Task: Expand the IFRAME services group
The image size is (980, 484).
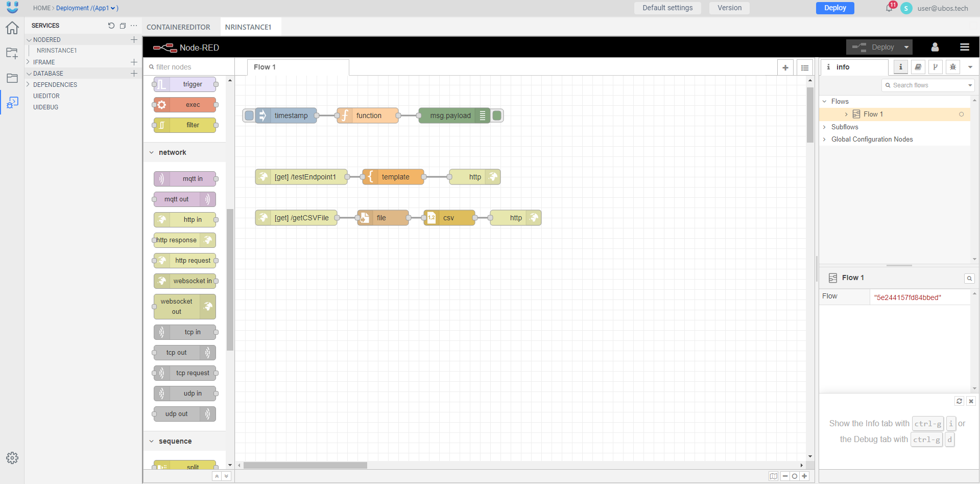Action: 29,62
